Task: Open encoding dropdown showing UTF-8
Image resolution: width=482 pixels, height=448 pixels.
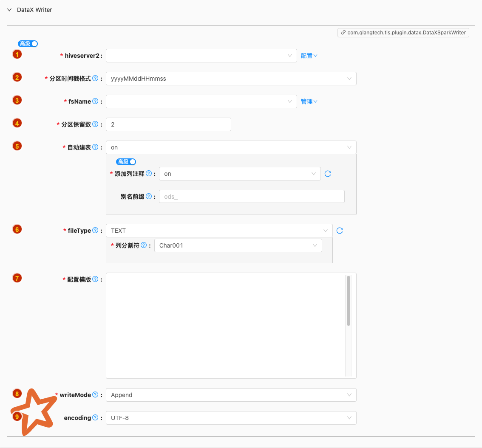Action: tap(231, 418)
